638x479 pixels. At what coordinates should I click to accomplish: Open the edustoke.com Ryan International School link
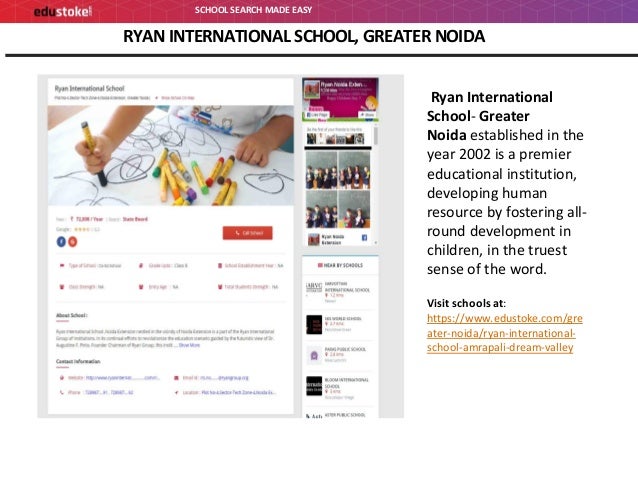pyautogui.click(x=505, y=333)
